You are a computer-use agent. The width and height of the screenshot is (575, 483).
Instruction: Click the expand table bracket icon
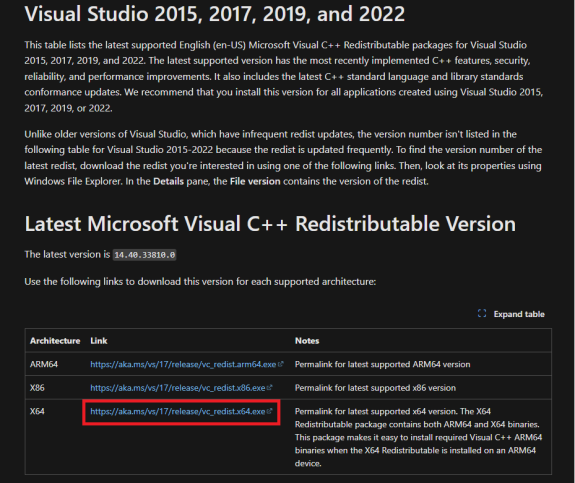482,314
